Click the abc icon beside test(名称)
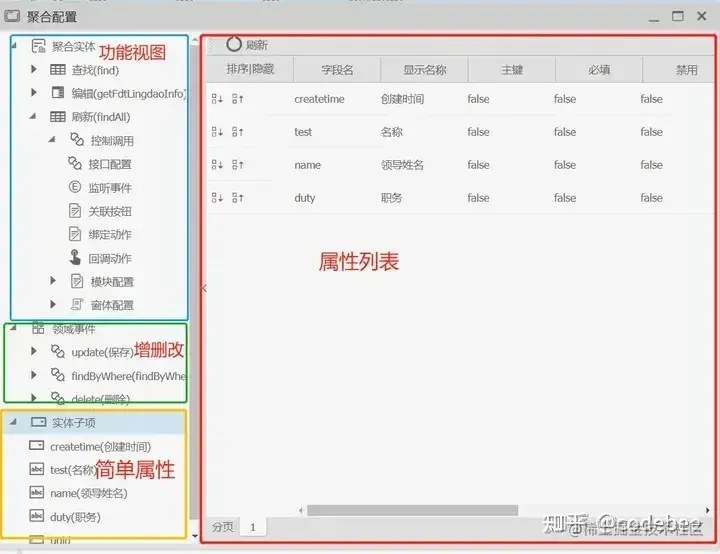 point(37,469)
